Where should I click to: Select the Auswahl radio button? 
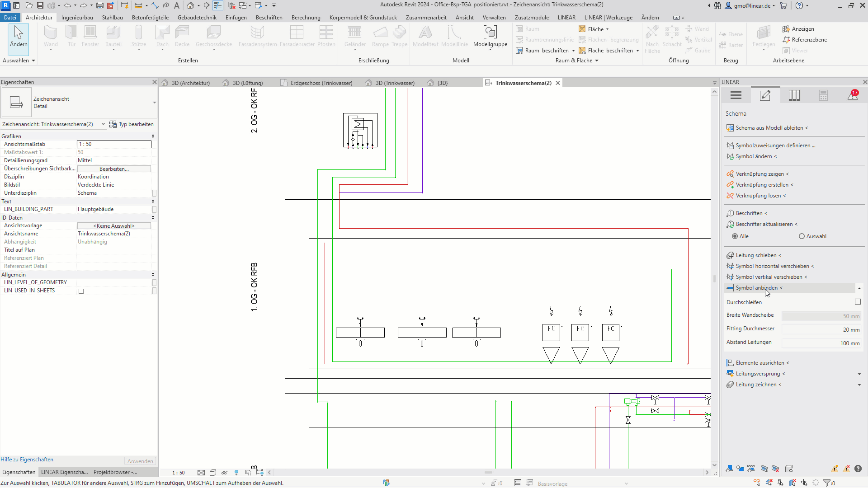[802, 236]
